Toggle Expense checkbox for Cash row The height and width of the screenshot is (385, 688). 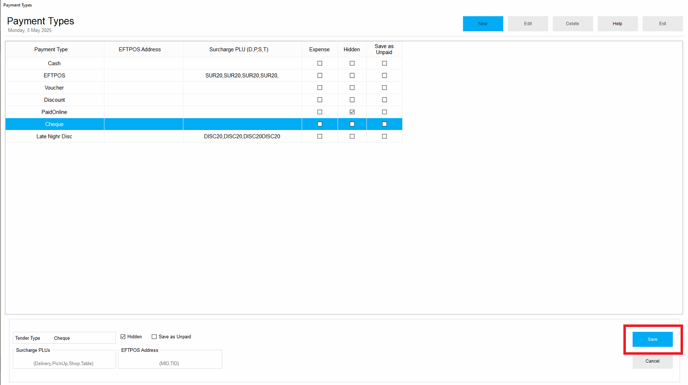319,63
